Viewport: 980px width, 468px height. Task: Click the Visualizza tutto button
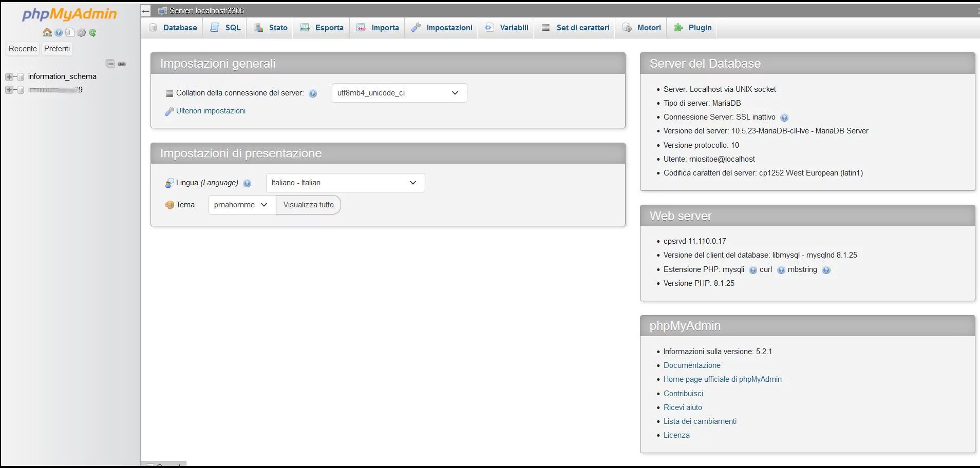coord(308,204)
